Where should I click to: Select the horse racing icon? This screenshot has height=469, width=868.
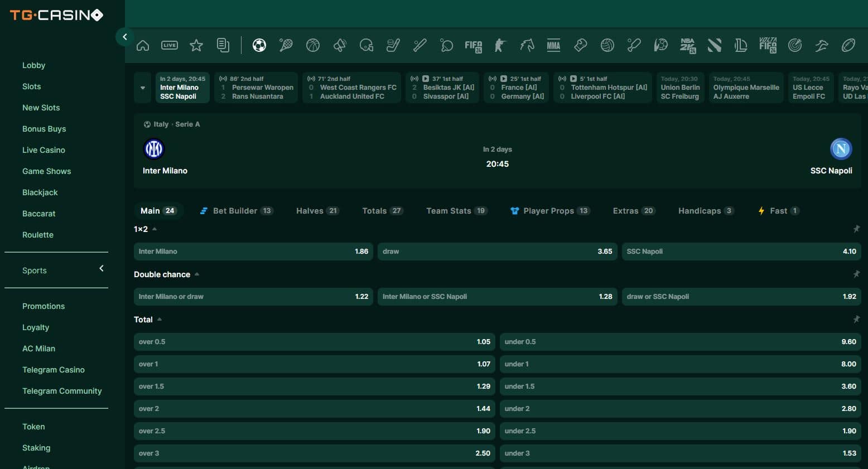pyautogui.click(x=527, y=45)
